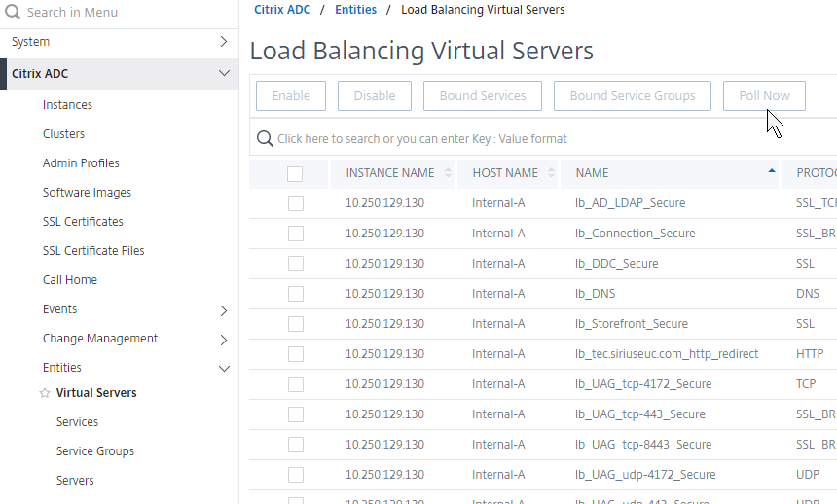
Task: Focus the Key : Value search field
Action: (544, 139)
